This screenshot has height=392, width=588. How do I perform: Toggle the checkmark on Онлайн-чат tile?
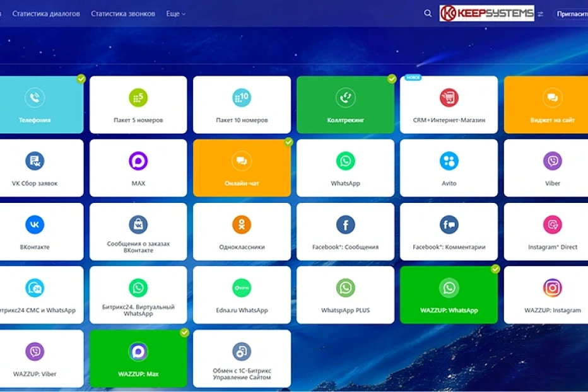click(x=288, y=142)
